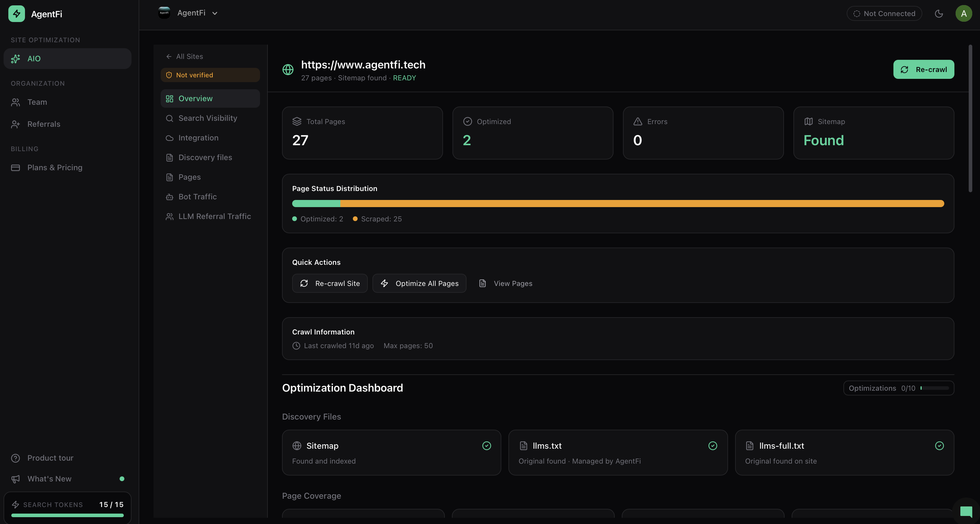
Task: Expand the AgentFi workspace dropdown chevron
Action: [215, 13]
